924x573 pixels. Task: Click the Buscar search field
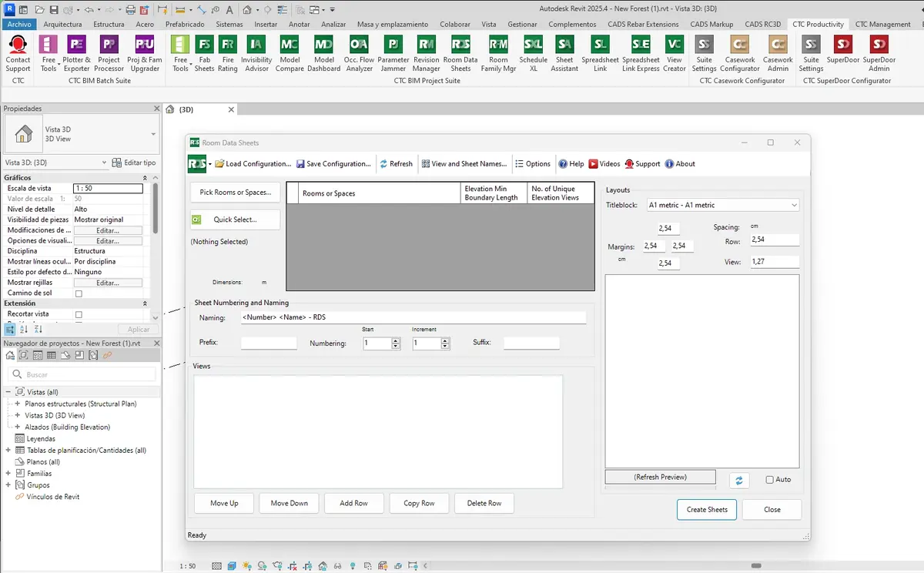click(x=83, y=374)
